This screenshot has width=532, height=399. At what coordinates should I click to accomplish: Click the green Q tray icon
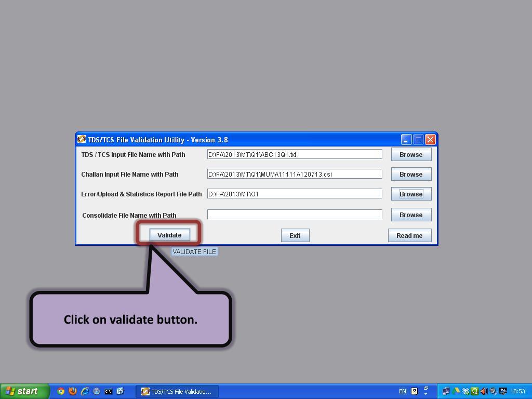pyautogui.click(x=475, y=391)
